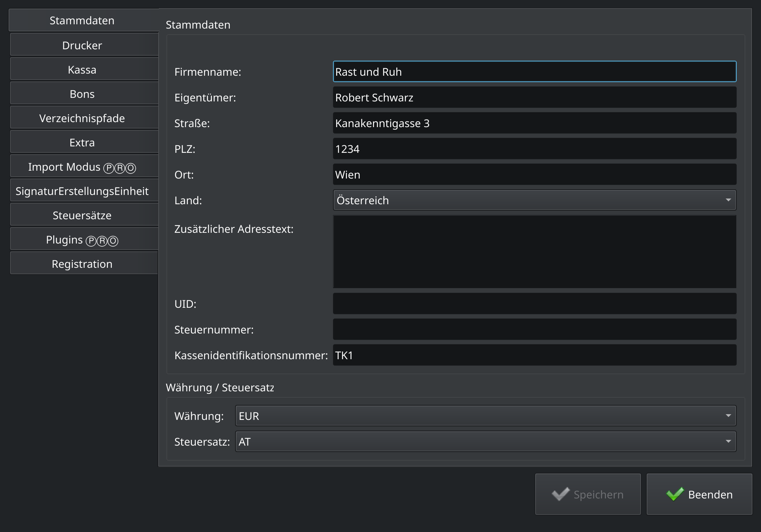Viewport: 761px width, 532px height.
Task: Click the green checkmark icon on Beenden
Action: (675, 494)
